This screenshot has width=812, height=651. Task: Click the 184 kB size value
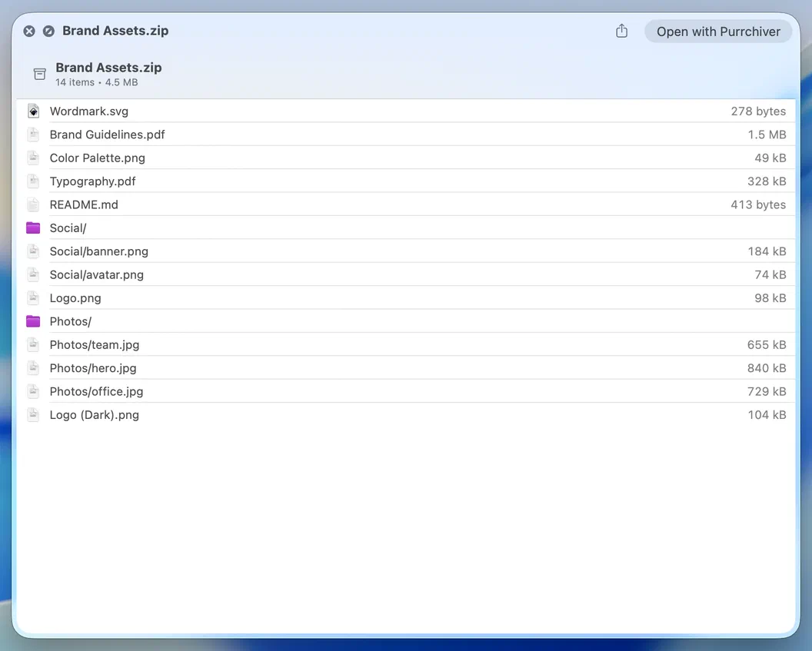767,251
